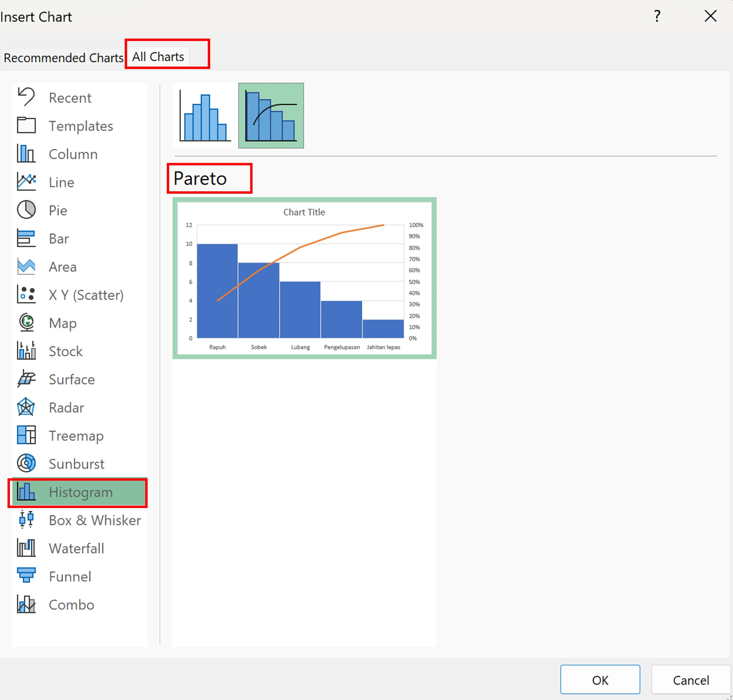Switch to the All Charts tab
Screen dimensions: 733x700
[x=158, y=57]
